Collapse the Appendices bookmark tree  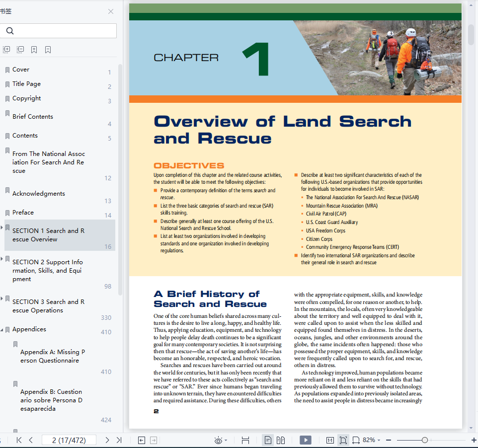pyautogui.click(x=2, y=330)
